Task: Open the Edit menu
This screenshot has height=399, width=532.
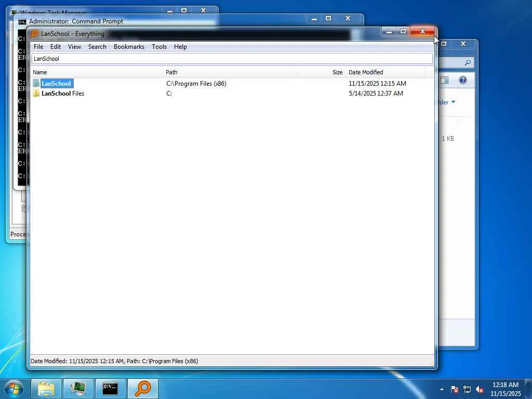Action: point(55,47)
